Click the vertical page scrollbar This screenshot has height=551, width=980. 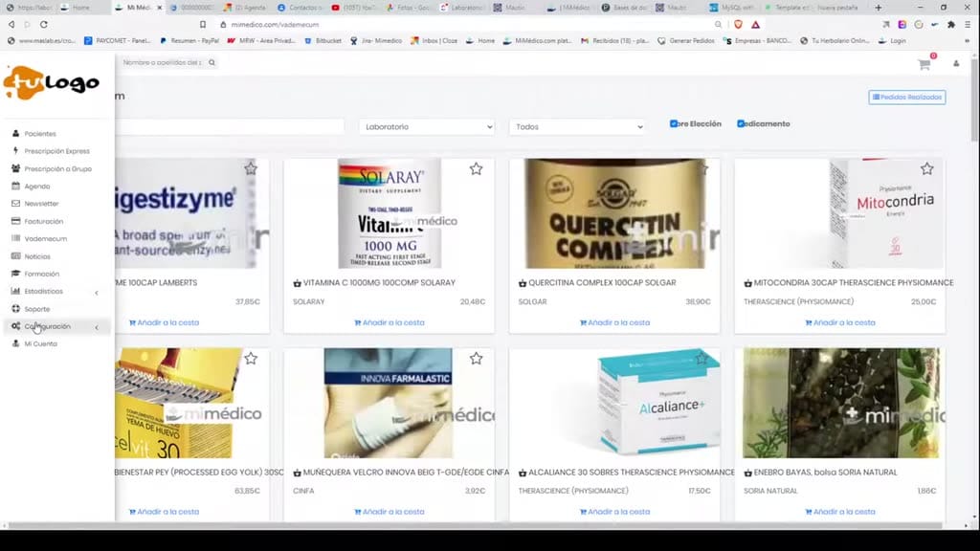point(974,99)
